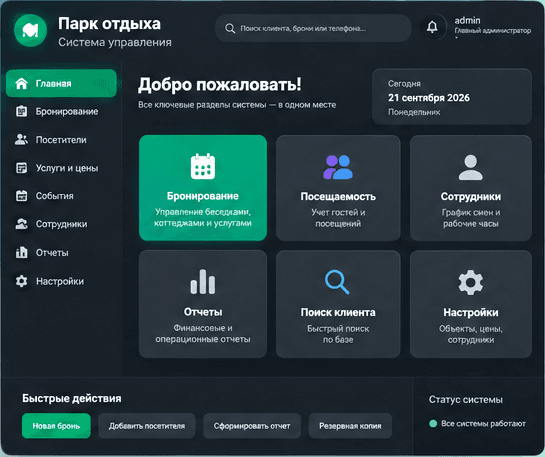Click the Парк отдыха title
The height and width of the screenshot is (457, 545).
109,24
